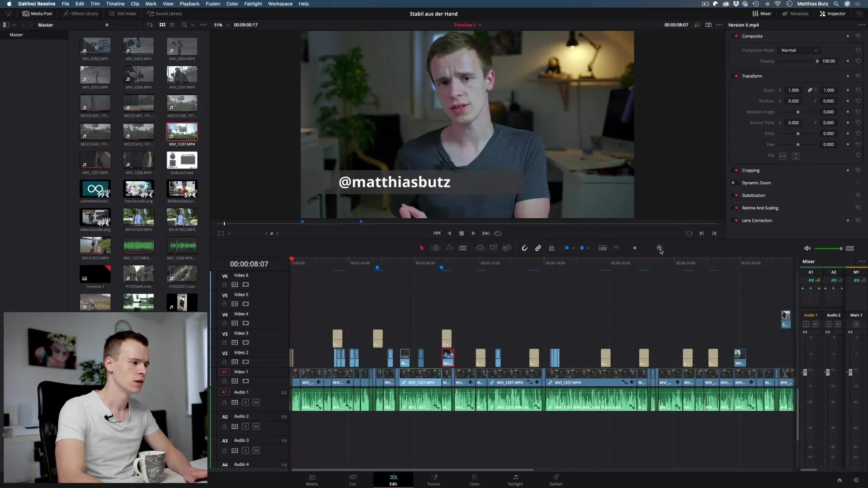The width and height of the screenshot is (868, 488).
Task: Open Timeline 1 name dropdown
Action: (467, 25)
